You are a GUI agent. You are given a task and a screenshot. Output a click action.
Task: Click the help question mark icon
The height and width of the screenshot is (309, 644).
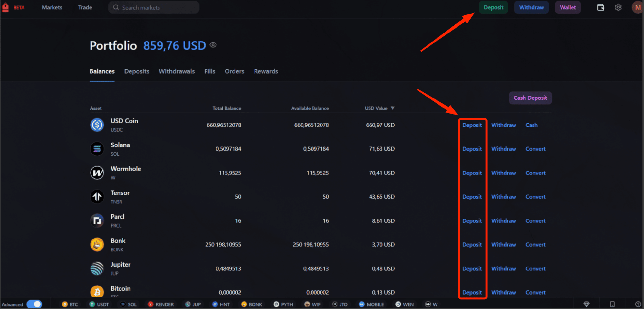click(x=638, y=304)
